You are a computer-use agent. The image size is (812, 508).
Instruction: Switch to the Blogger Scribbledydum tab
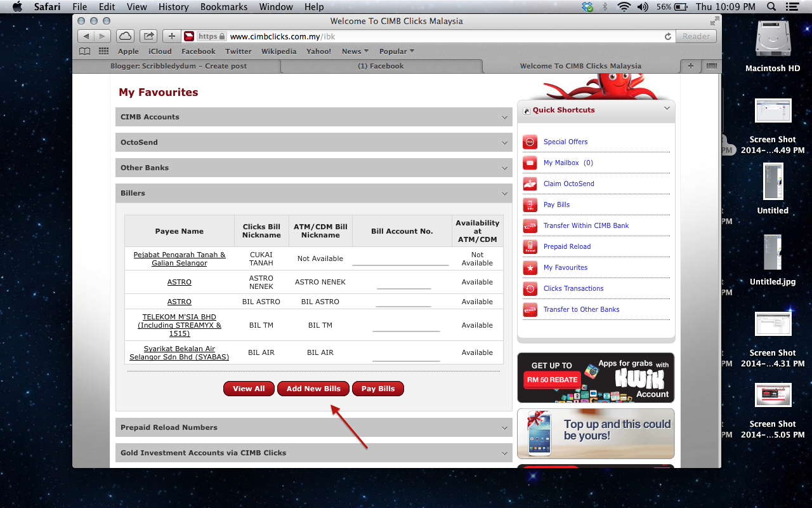click(177, 66)
